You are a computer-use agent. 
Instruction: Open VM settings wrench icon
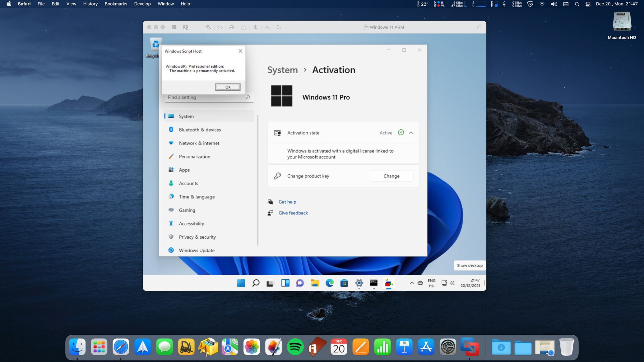208,27
